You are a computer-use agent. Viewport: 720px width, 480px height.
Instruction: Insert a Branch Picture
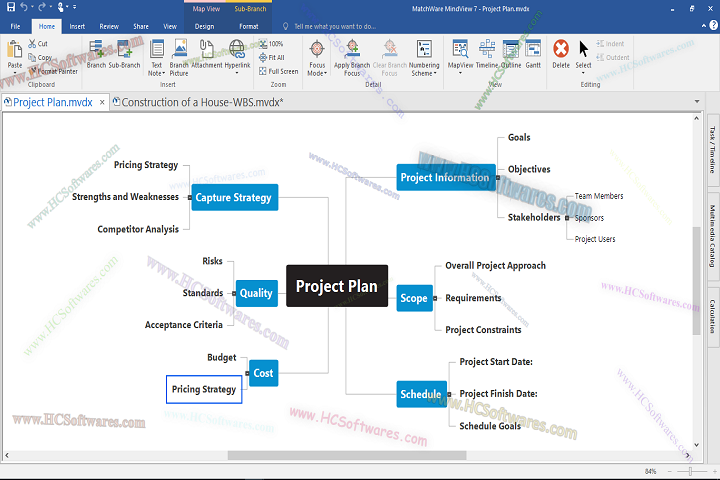coord(179,57)
